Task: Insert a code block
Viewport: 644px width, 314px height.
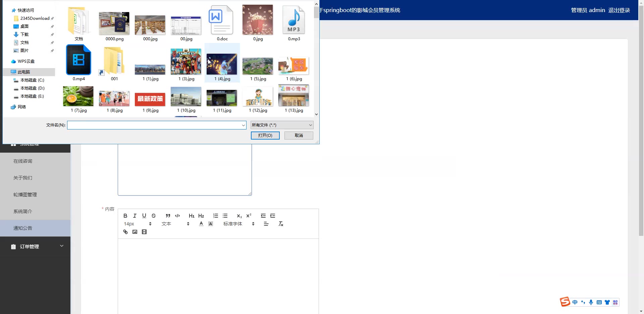Action: [177, 216]
